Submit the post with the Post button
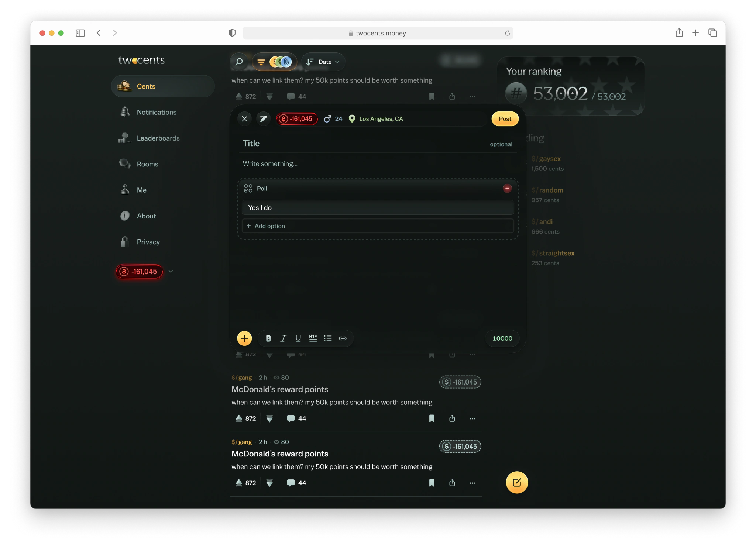The image size is (756, 548). (x=505, y=118)
